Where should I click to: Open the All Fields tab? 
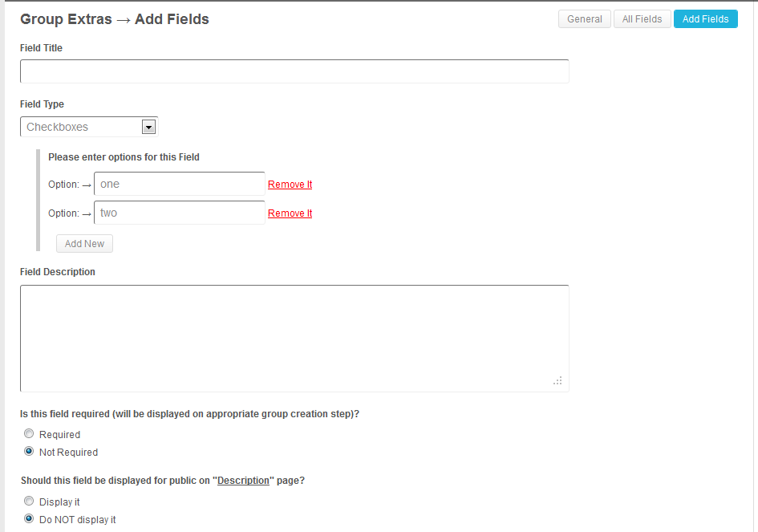pyautogui.click(x=642, y=19)
